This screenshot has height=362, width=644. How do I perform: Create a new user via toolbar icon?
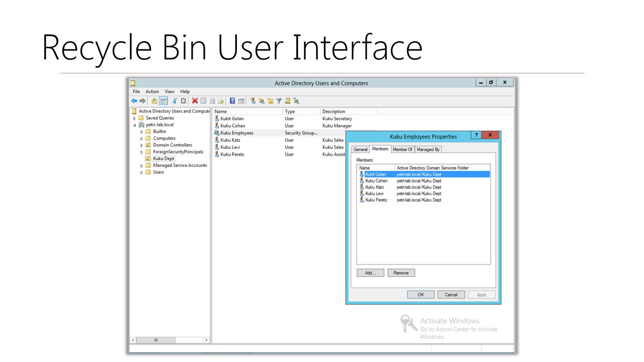pos(253,101)
